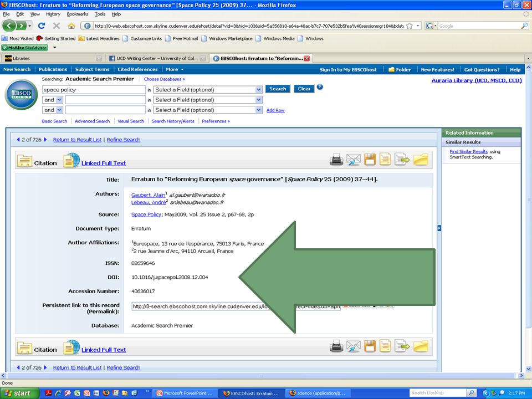
Task: E-mail the record using bottom envelope icon
Action: coord(353,346)
